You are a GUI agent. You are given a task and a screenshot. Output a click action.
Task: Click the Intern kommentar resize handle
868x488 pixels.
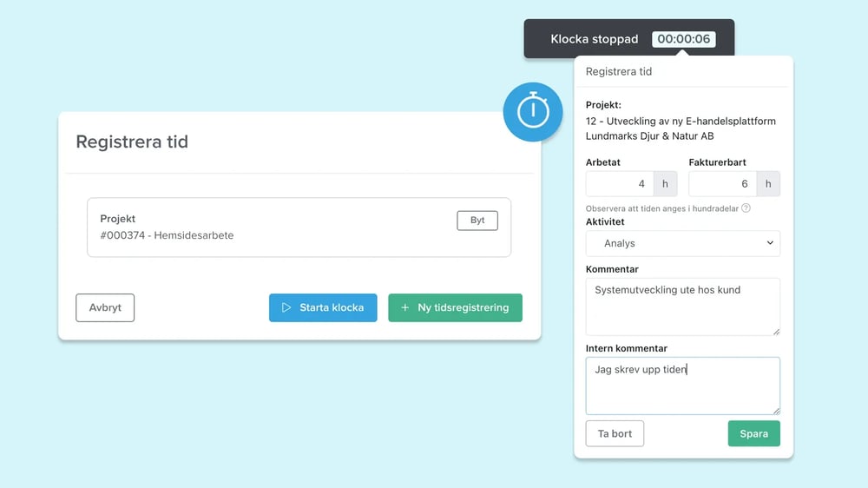(775, 410)
